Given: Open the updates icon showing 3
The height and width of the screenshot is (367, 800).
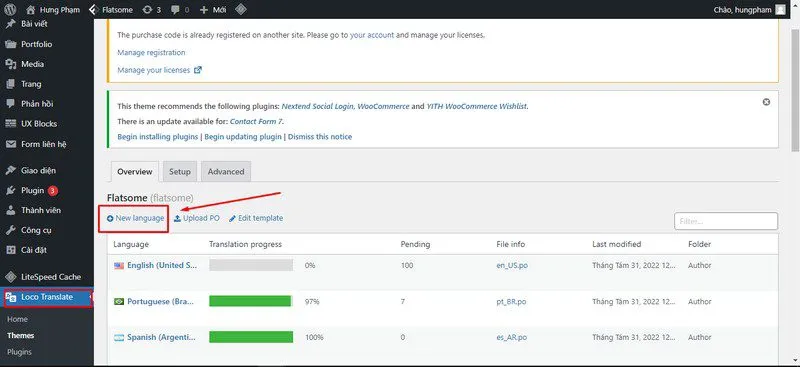Looking at the screenshot, I should click(148, 9).
